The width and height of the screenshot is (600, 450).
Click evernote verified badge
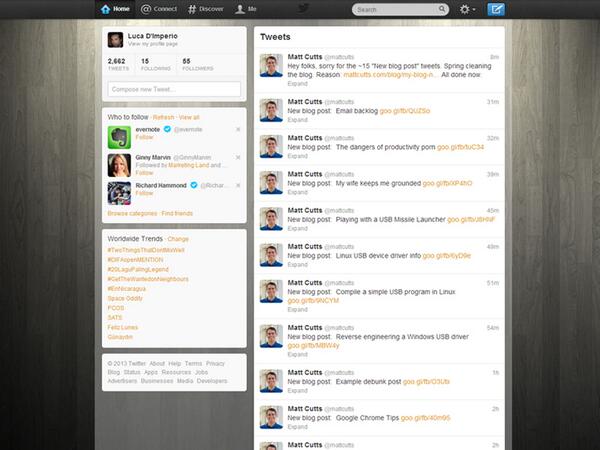point(167,129)
